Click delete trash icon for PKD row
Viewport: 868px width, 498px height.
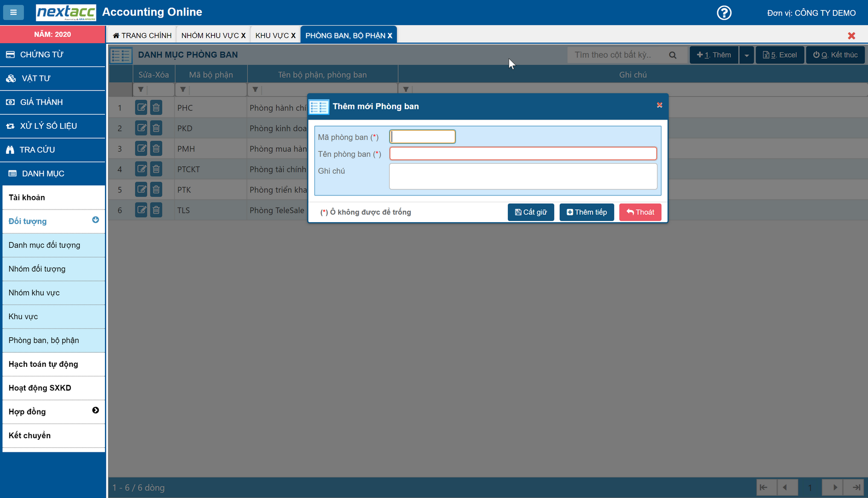156,128
